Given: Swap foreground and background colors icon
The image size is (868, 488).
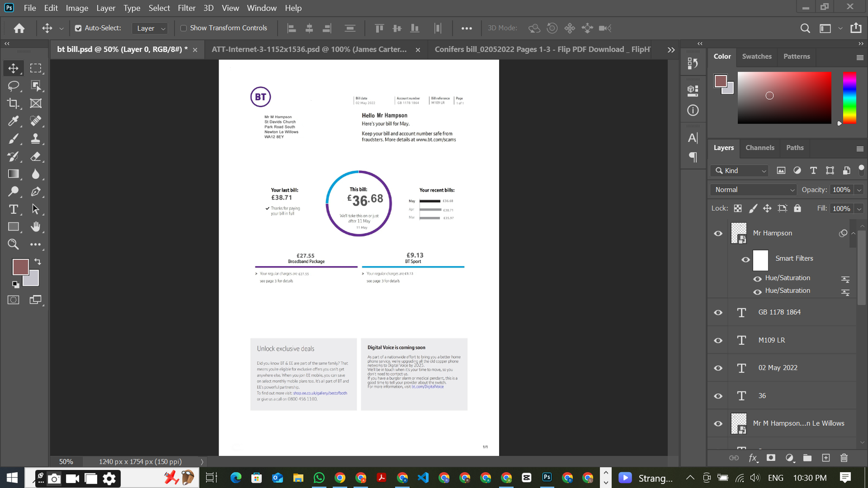Looking at the screenshot, I should coord(37,261).
